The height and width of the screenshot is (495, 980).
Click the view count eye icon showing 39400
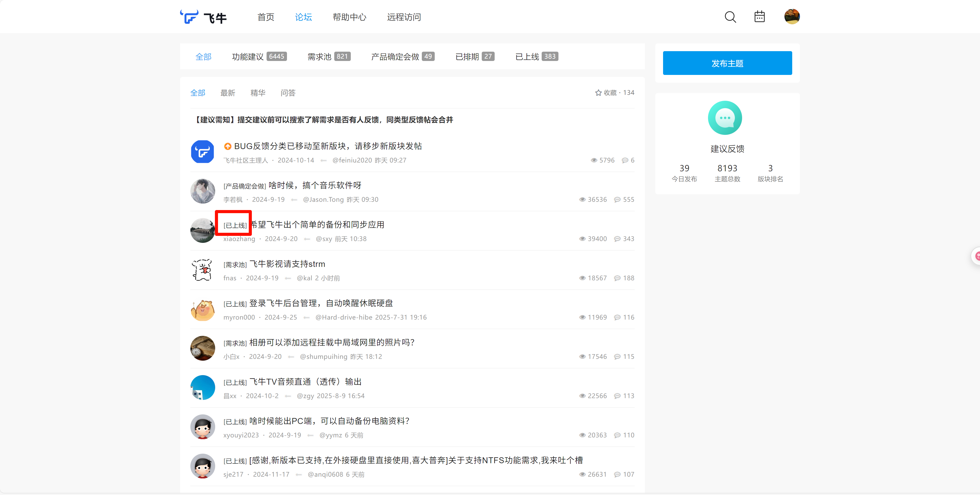tap(582, 238)
